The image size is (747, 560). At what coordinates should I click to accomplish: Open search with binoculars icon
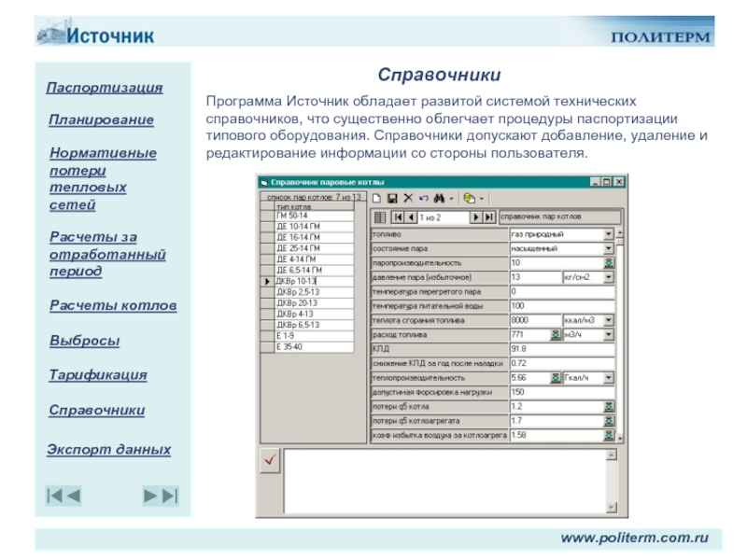439,198
